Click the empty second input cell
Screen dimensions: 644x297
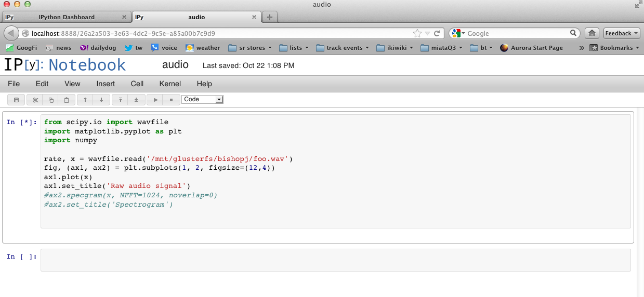pos(335,260)
